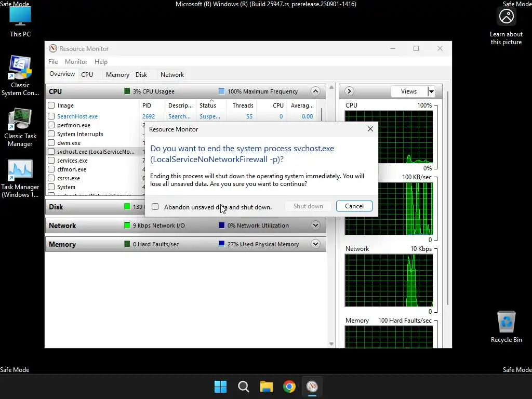Click scroll-down arrow of main pane scrollbar
The width and height of the screenshot is (532, 399).
tap(331, 344)
